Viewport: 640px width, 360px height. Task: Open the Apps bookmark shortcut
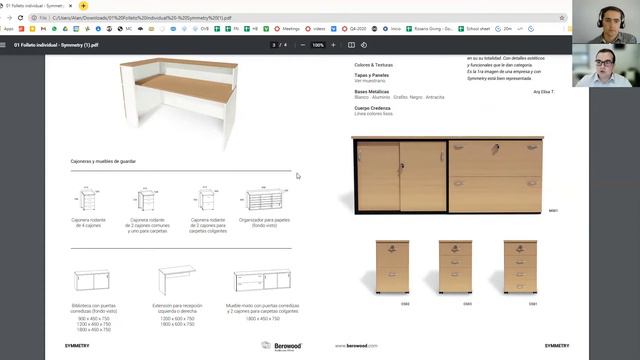pos(7,29)
